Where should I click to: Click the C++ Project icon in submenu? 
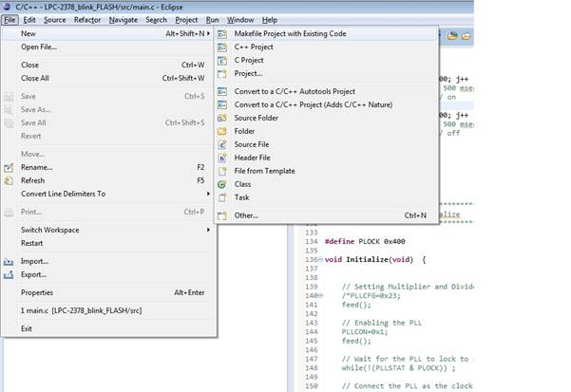(222, 47)
